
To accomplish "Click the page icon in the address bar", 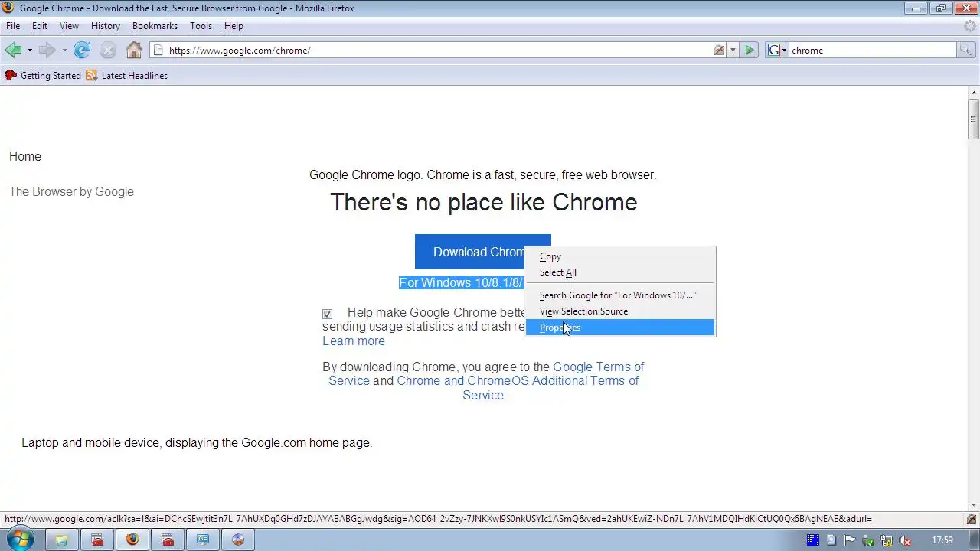I will pos(158,51).
